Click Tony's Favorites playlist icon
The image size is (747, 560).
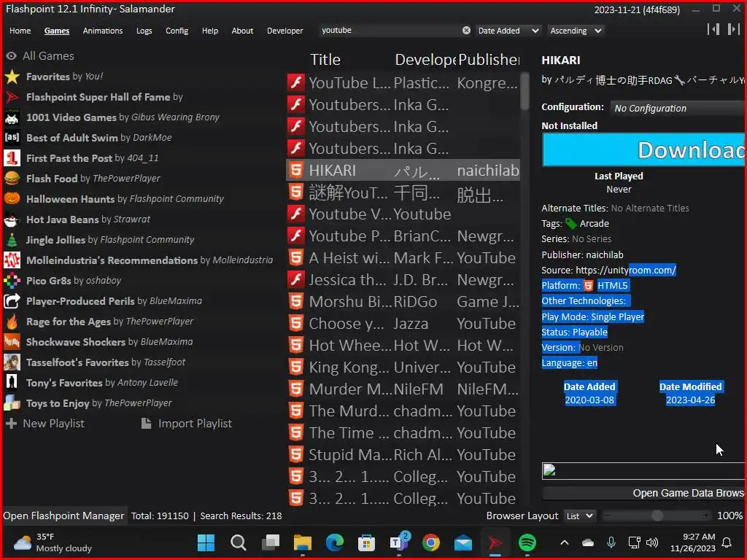point(12,383)
